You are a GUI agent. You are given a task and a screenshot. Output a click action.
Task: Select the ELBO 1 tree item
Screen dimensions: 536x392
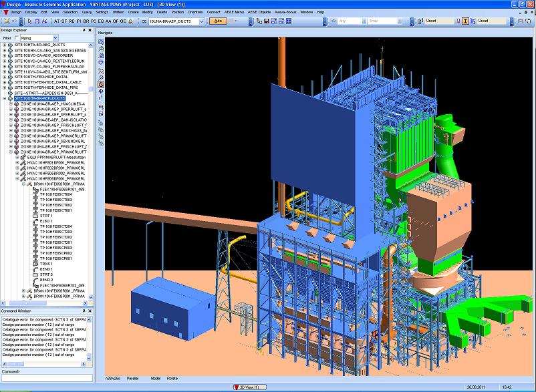tap(45, 221)
